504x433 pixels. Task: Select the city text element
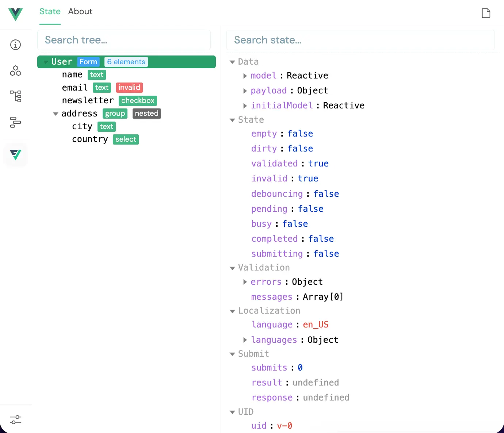coord(126,127)
